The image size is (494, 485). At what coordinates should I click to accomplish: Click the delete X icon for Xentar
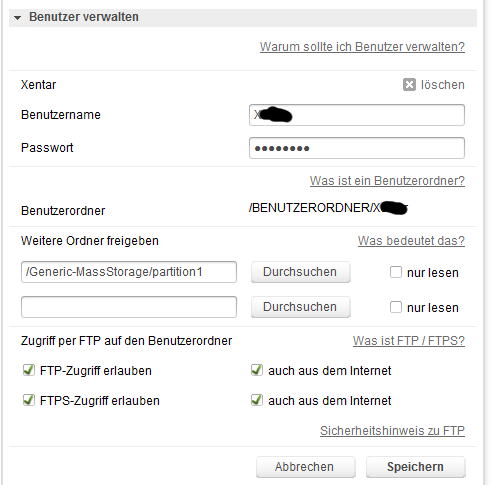tap(409, 85)
